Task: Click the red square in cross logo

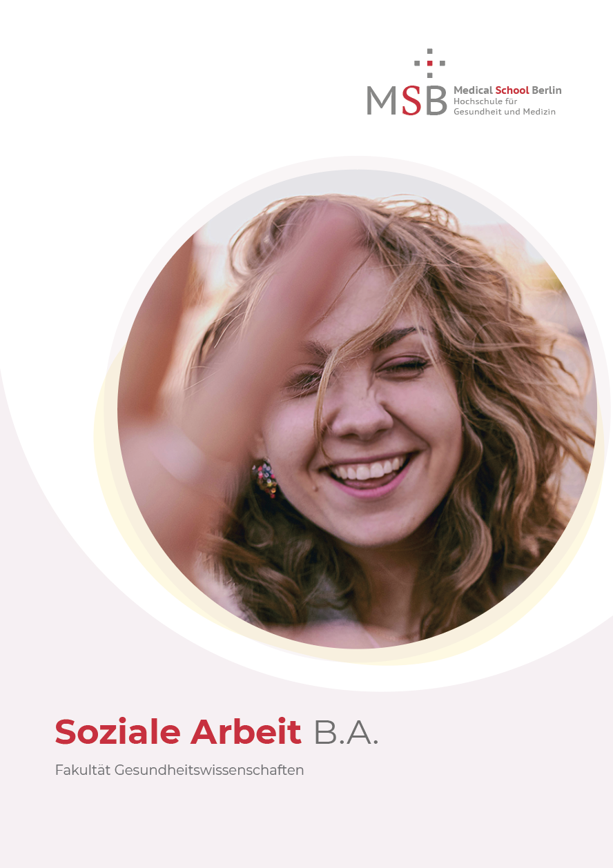Action: tap(429, 63)
